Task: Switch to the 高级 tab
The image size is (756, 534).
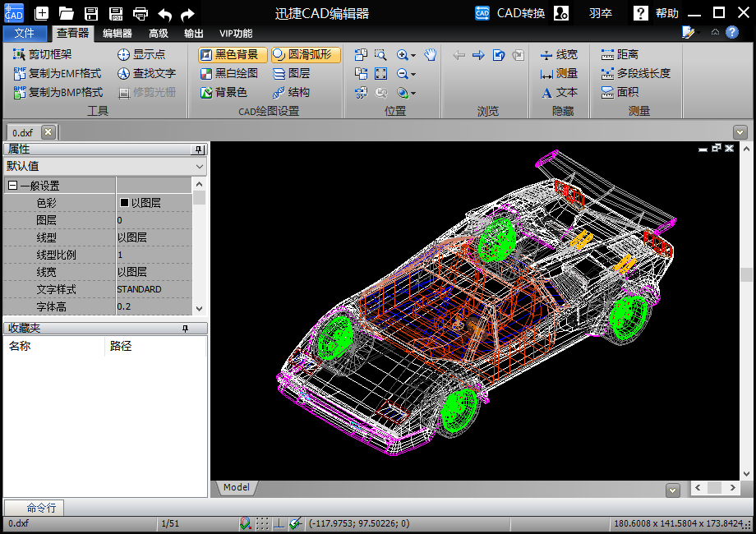Action: [158, 33]
